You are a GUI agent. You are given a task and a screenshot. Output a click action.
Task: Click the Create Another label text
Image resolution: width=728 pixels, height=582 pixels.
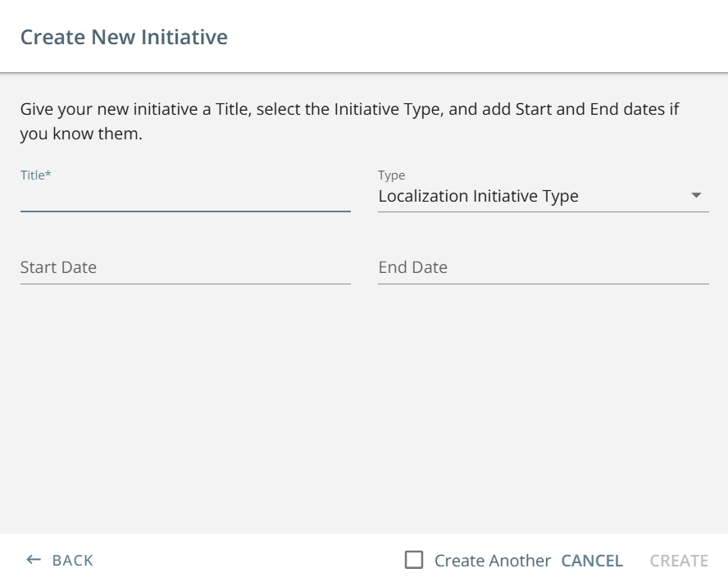[x=492, y=561]
